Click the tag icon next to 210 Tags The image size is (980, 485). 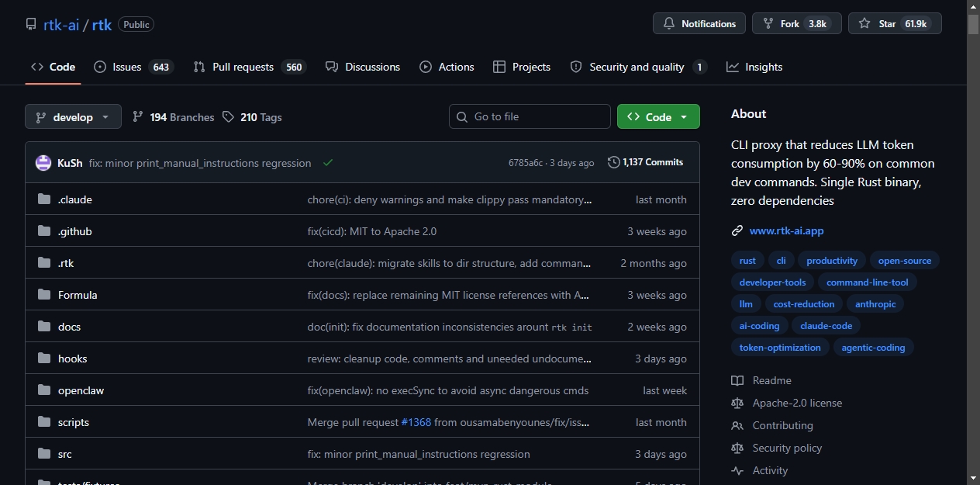click(x=228, y=116)
